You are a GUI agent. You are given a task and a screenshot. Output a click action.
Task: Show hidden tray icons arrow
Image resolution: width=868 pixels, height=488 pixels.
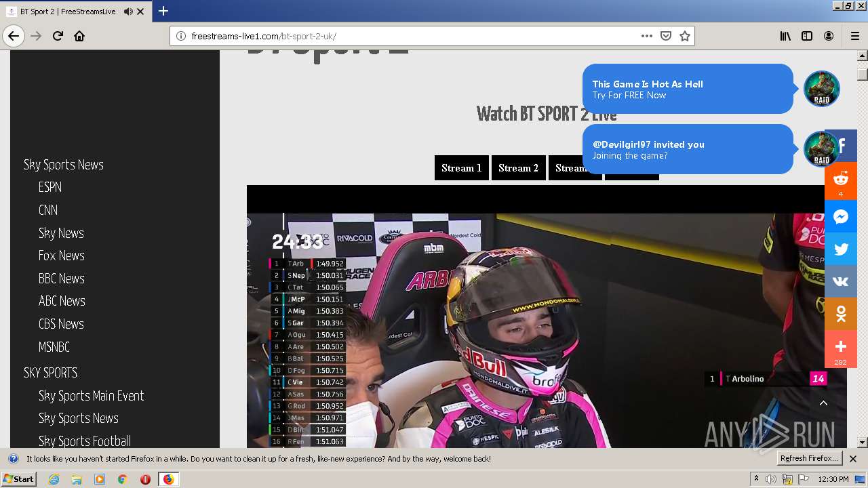coord(756,479)
